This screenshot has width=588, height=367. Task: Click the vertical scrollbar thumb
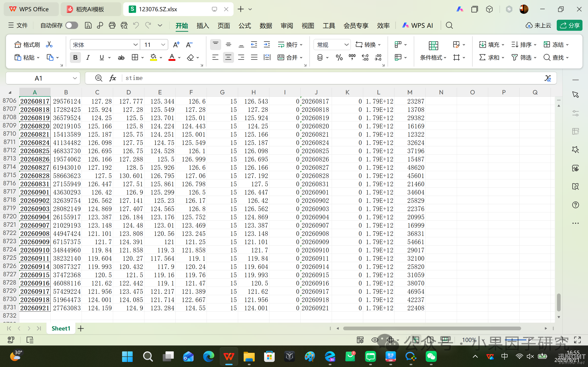559,302
